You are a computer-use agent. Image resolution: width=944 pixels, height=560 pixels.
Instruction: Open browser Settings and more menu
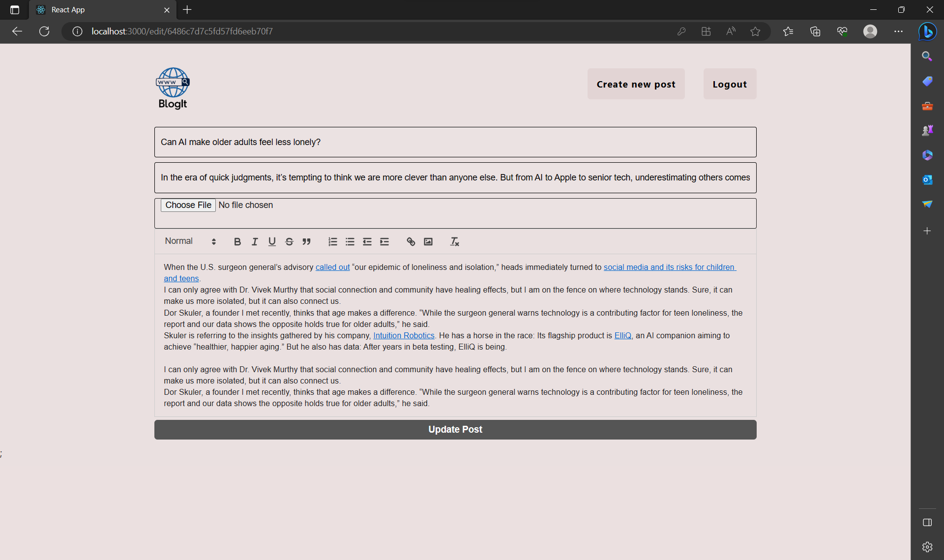[898, 31]
